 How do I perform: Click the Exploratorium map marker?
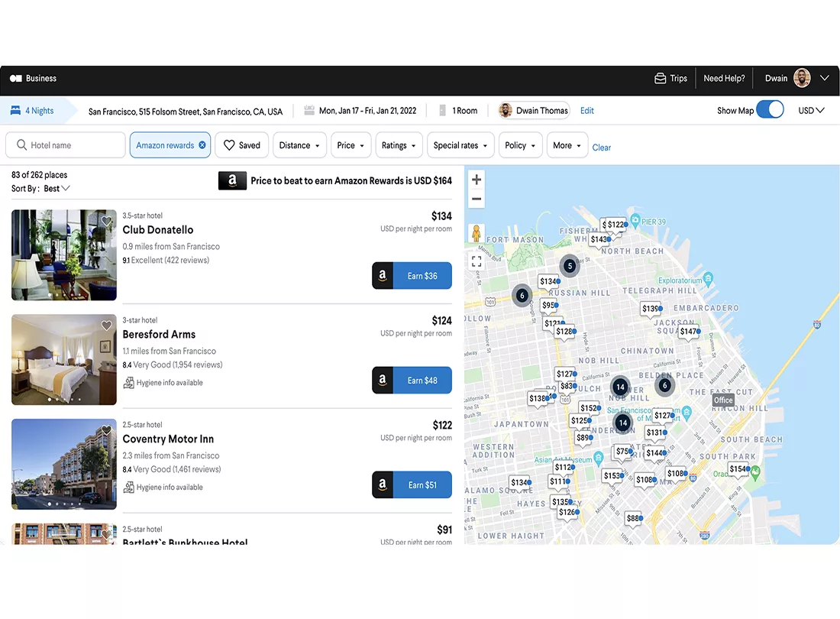708,278
